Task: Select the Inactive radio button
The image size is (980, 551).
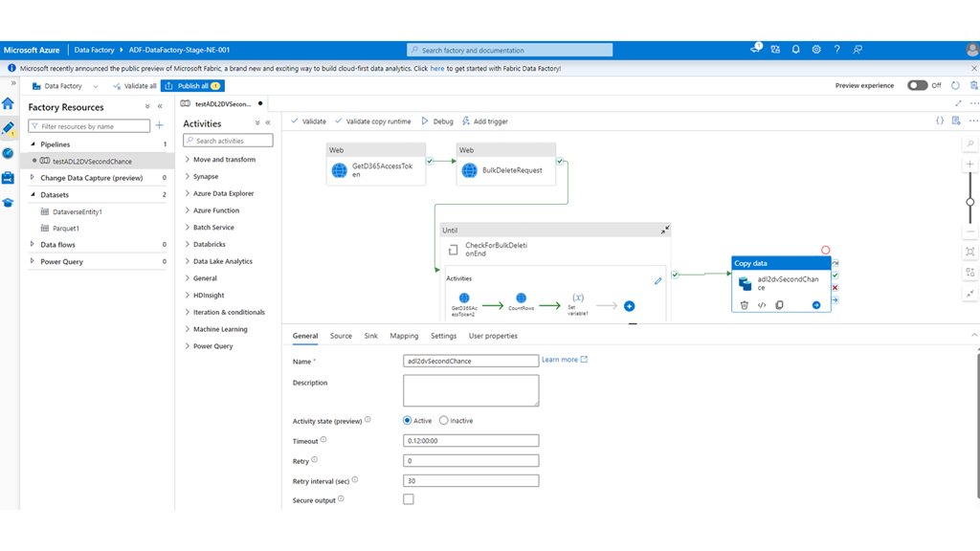Action: coord(444,421)
